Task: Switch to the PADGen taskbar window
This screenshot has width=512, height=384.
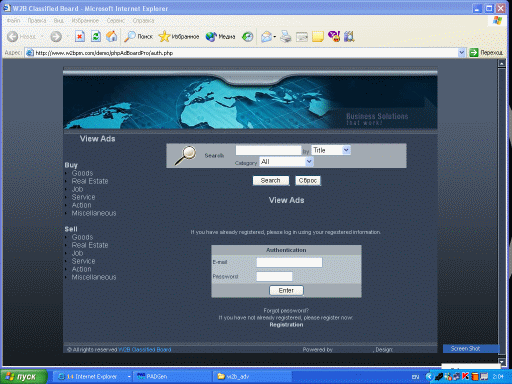Action: (172, 377)
